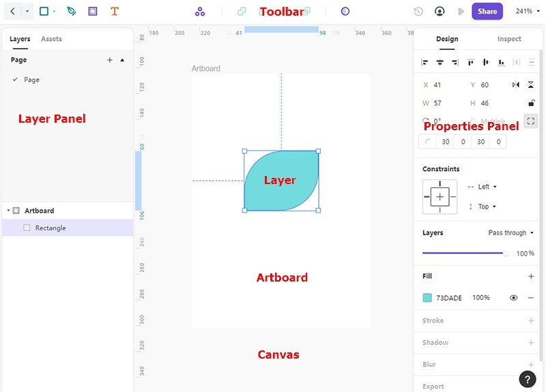
Task: Click the distribute horizontal spacing icon
Action: (x=517, y=62)
